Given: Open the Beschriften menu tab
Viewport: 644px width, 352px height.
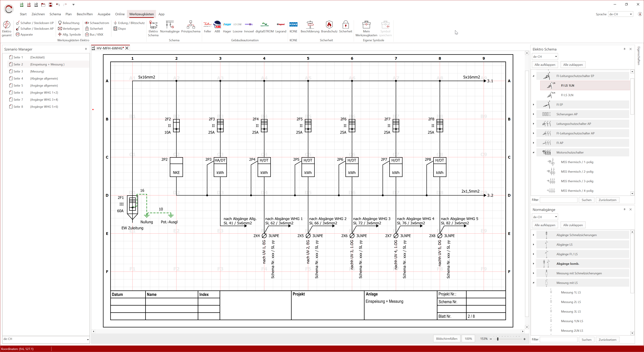Looking at the screenshot, I should 85,14.
